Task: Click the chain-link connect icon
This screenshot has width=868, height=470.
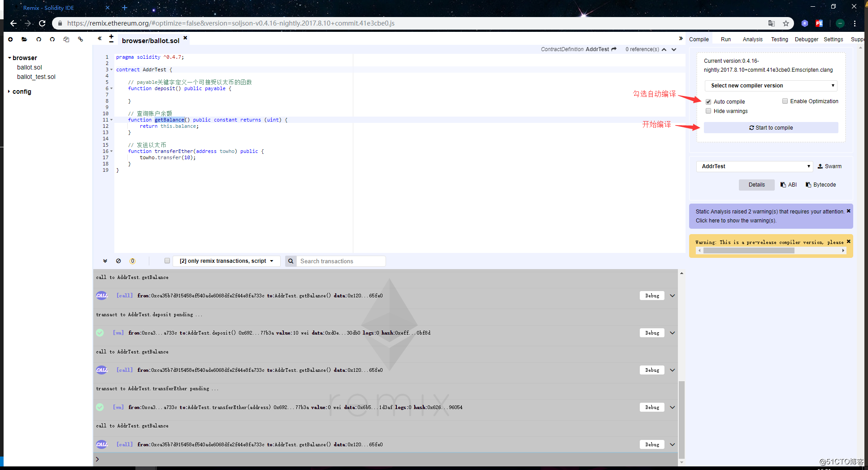Action: pyautogui.click(x=81, y=39)
